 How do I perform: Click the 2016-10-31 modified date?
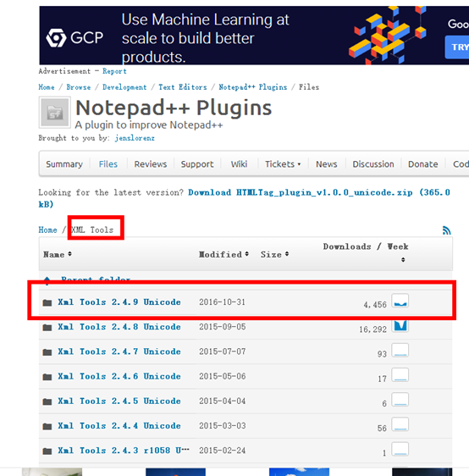(x=222, y=302)
